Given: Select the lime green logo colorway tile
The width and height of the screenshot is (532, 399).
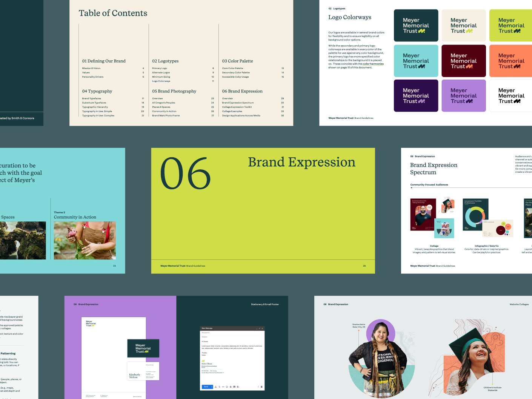Looking at the screenshot, I should tap(511, 25).
